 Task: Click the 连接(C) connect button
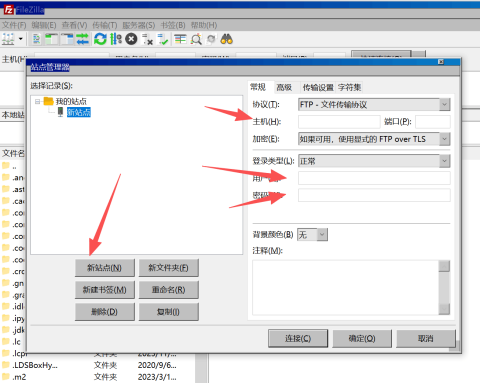298,339
